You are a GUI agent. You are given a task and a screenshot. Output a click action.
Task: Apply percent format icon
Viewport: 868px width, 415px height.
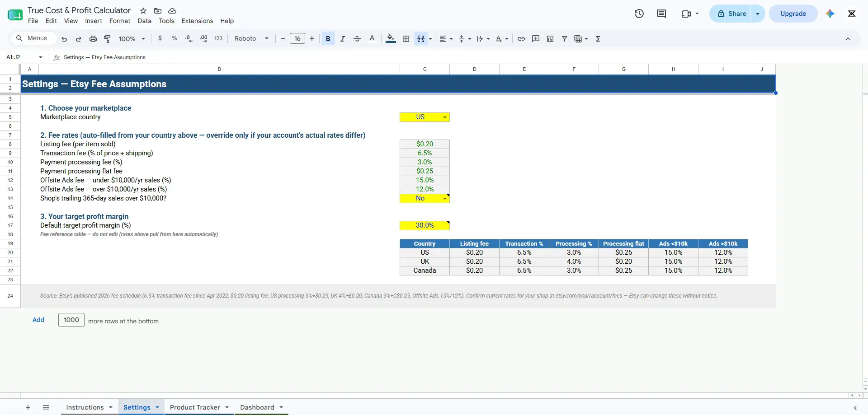coord(175,38)
